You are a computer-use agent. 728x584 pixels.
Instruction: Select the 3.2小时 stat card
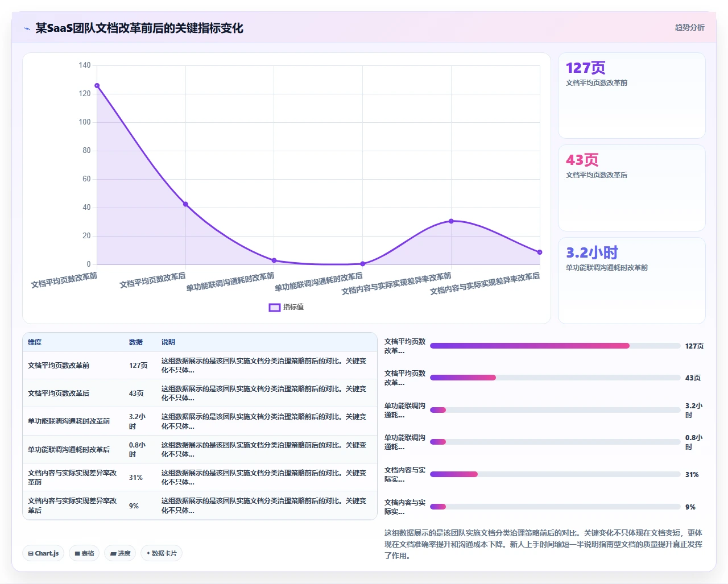coord(632,280)
